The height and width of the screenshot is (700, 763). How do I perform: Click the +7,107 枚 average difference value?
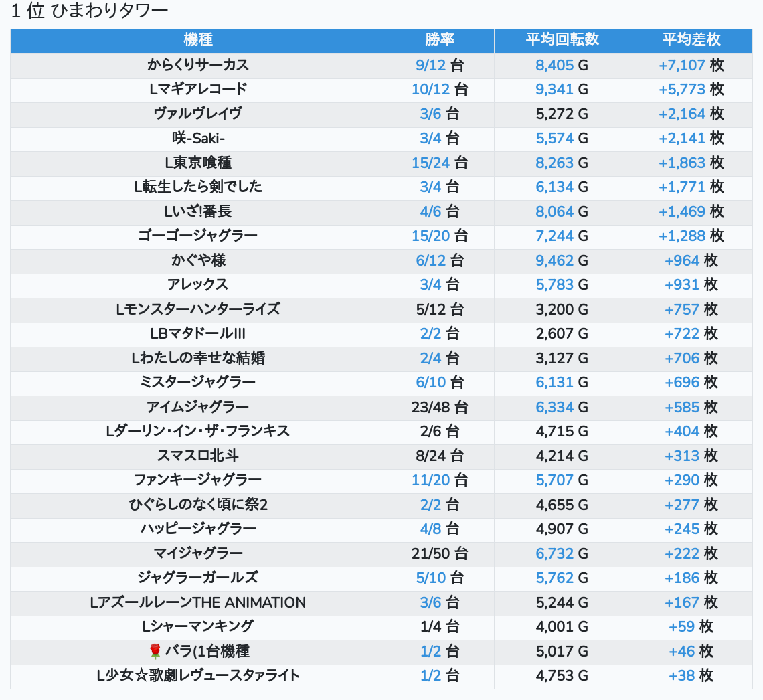point(691,65)
